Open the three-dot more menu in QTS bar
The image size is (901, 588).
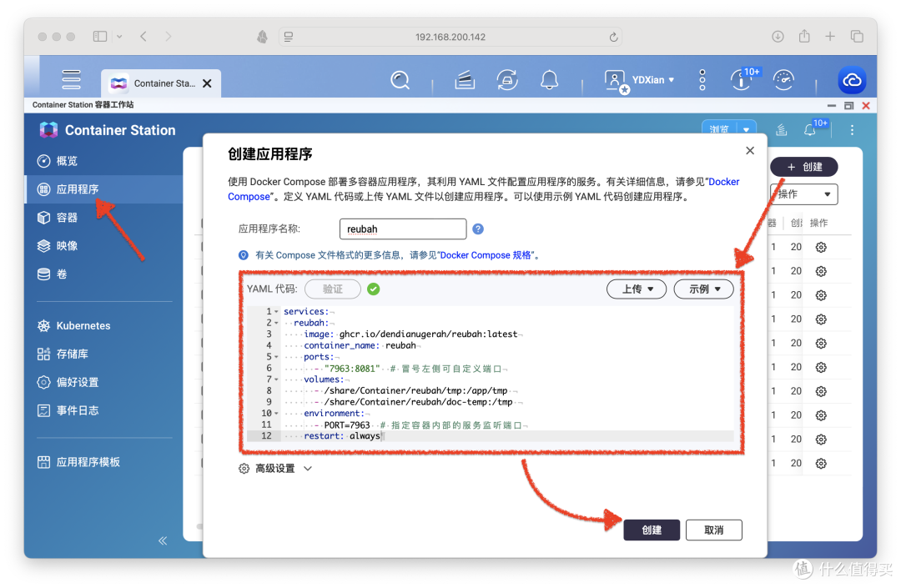pyautogui.click(x=702, y=80)
